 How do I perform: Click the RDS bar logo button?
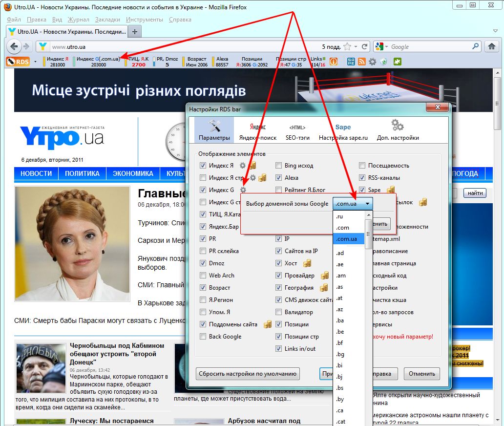click(18, 61)
